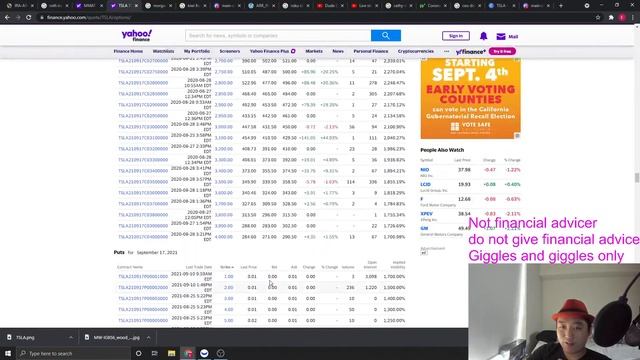Click the page vertical scrollbar thumb
The height and width of the screenshot is (360, 640).
tap(637, 178)
